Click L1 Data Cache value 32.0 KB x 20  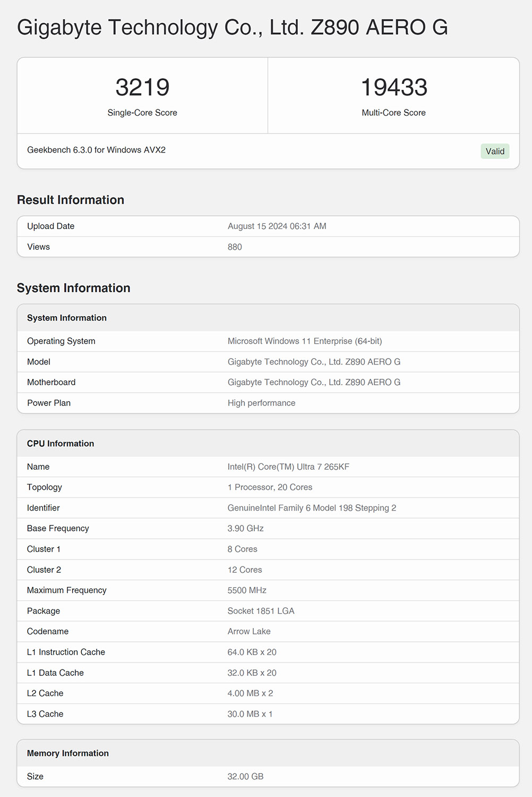coord(252,673)
